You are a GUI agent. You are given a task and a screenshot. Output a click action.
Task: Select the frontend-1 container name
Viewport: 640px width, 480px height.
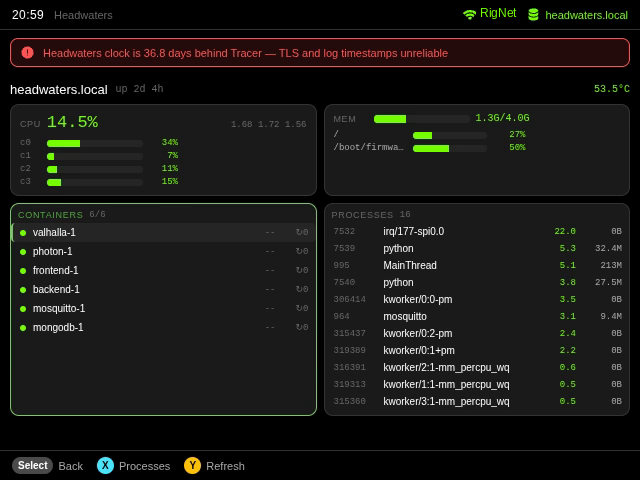tap(56, 270)
